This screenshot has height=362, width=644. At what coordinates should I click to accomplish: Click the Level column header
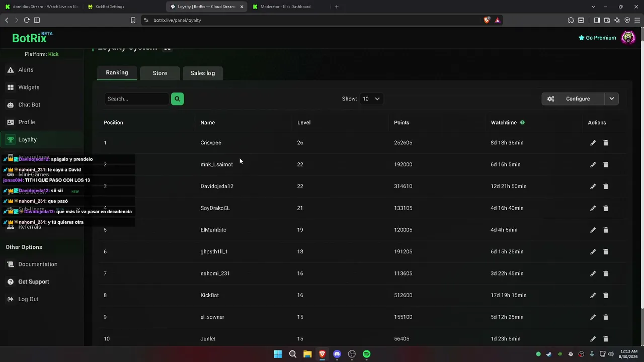(304, 123)
